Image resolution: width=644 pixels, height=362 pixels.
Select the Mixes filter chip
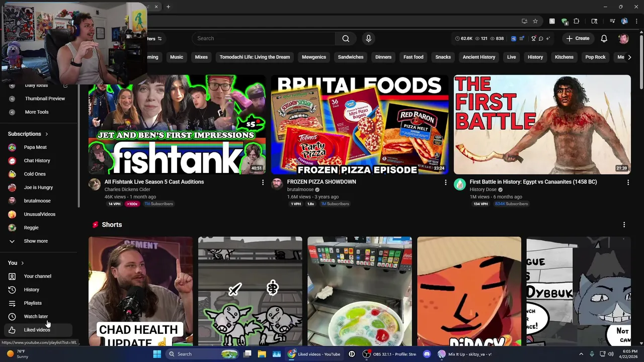[201, 57]
